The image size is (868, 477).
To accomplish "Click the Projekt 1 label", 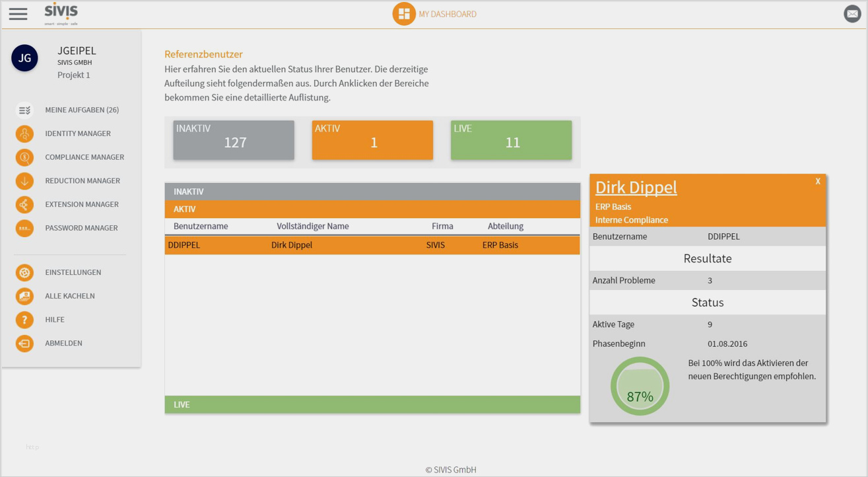I will pyautogui.click(x=74, y=75).
